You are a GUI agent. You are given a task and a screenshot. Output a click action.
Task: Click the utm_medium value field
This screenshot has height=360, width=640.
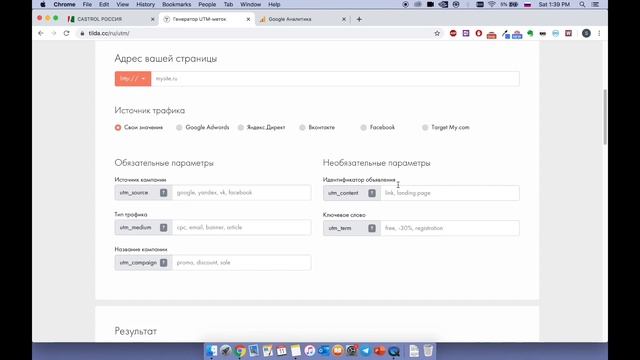pos(242,228)
